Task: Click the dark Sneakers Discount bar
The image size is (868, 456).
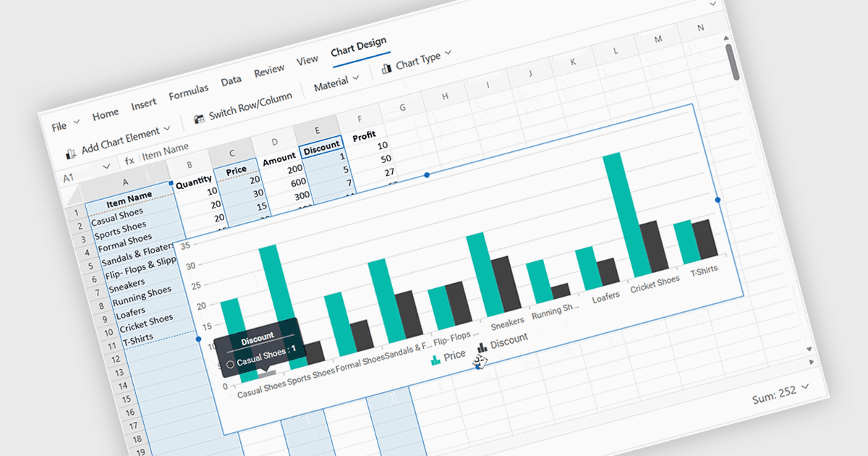Action: (505, 283)
